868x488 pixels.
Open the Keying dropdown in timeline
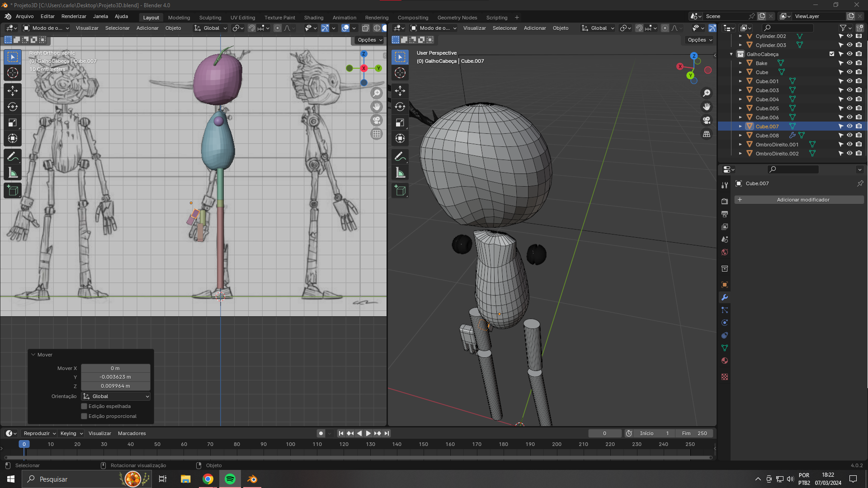71,433
